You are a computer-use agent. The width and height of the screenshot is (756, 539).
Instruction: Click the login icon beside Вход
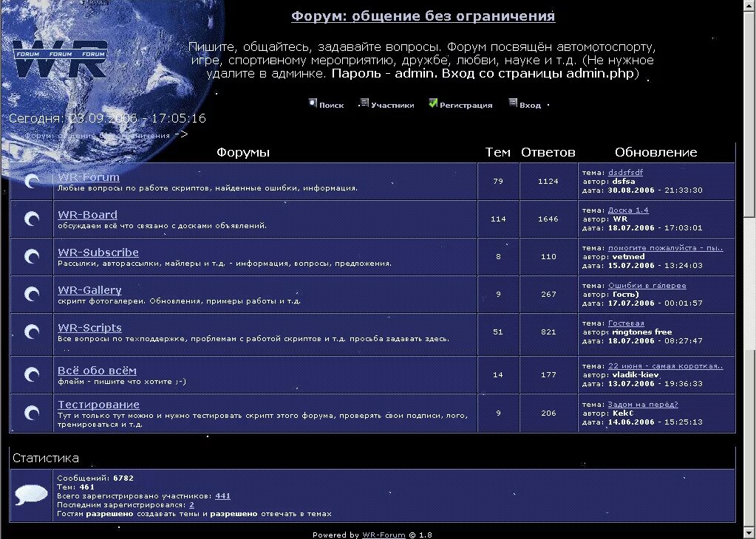tap(513, 103)
